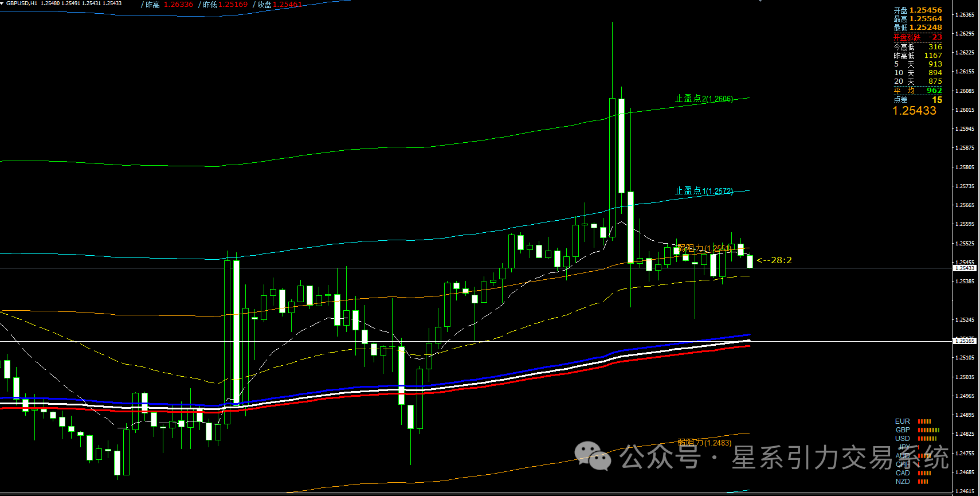Click the 点差 spread value 15
980x496 pixels.
pos(937,100)
